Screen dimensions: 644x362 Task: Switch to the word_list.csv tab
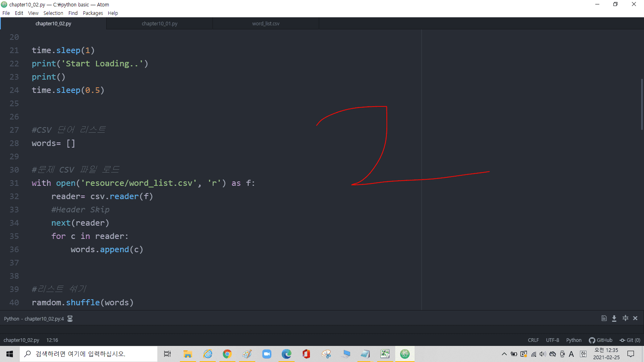tap(266, 24)
